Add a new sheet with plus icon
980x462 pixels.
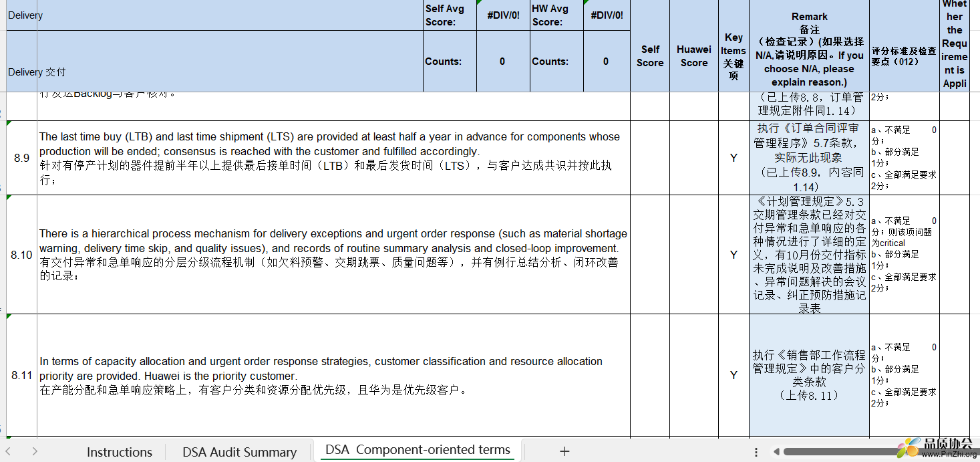click(x=564, y=451)
